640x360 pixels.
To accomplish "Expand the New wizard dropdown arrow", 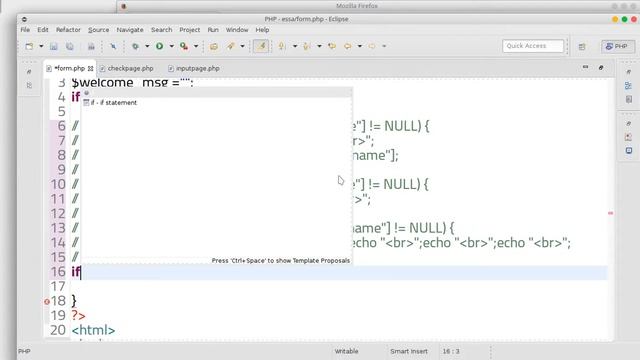I will [41, 46].
